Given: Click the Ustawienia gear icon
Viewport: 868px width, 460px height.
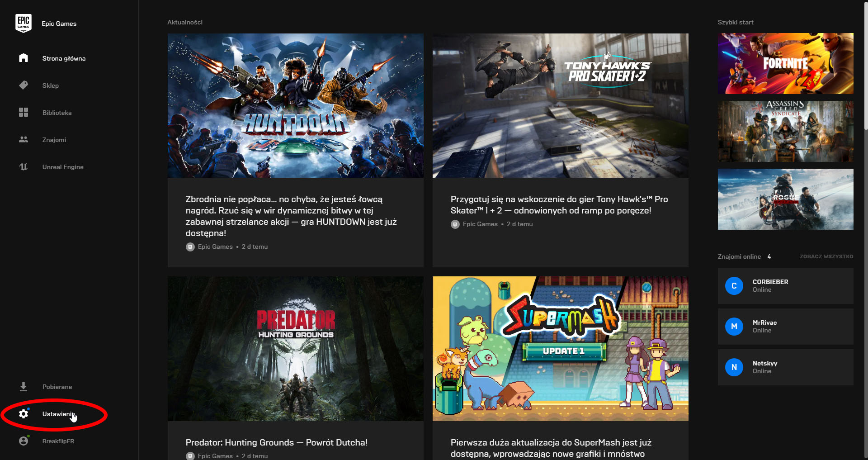Looking at the screenshot, I should 24,413.
